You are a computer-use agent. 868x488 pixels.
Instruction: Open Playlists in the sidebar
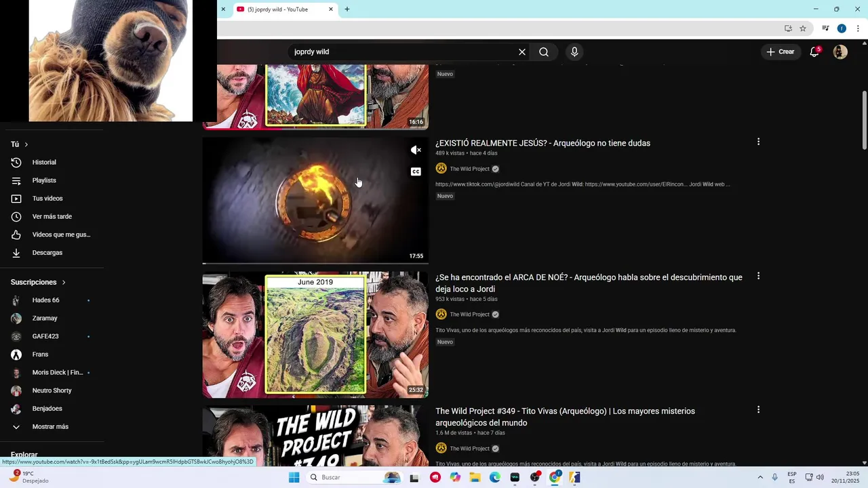coord(44,181)
